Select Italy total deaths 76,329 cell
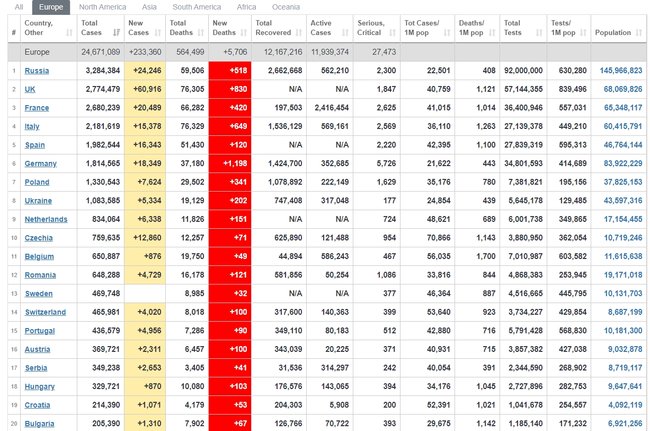This screenshot has width=650, height=431. coord(187,126)
